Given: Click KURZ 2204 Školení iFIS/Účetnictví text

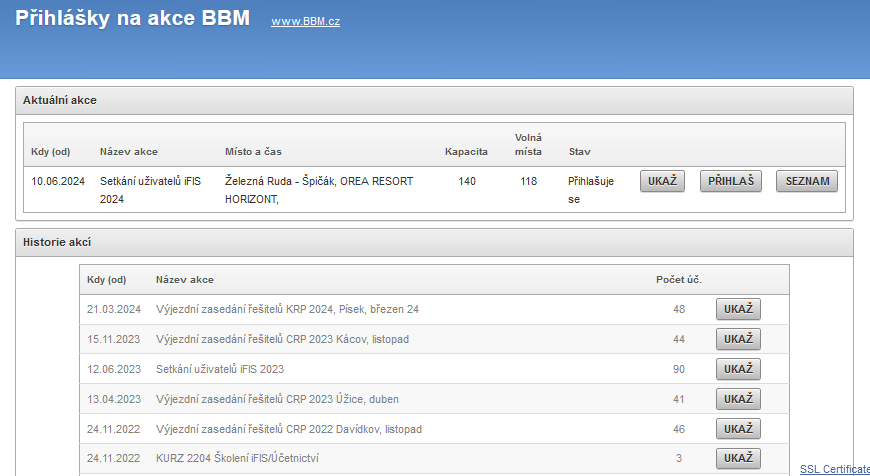Looking at the screenshot, I should pyautogui.click(x=237, y=458).
